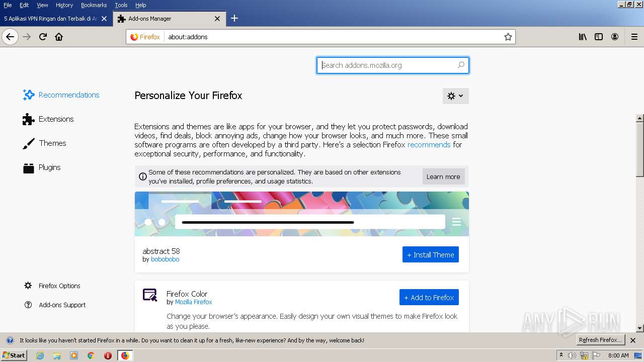Open the File menu
Screen dimensions: 644x362
(x=8, y=5)
